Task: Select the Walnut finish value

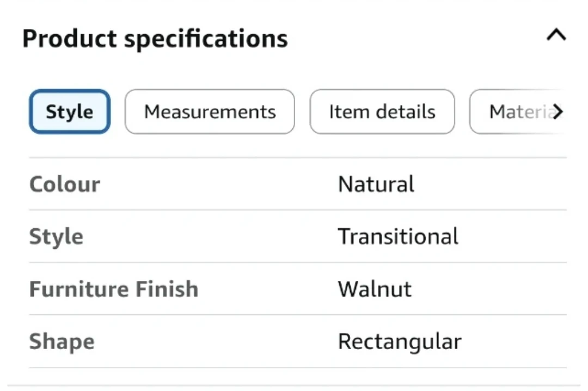Action: (375, 289)
